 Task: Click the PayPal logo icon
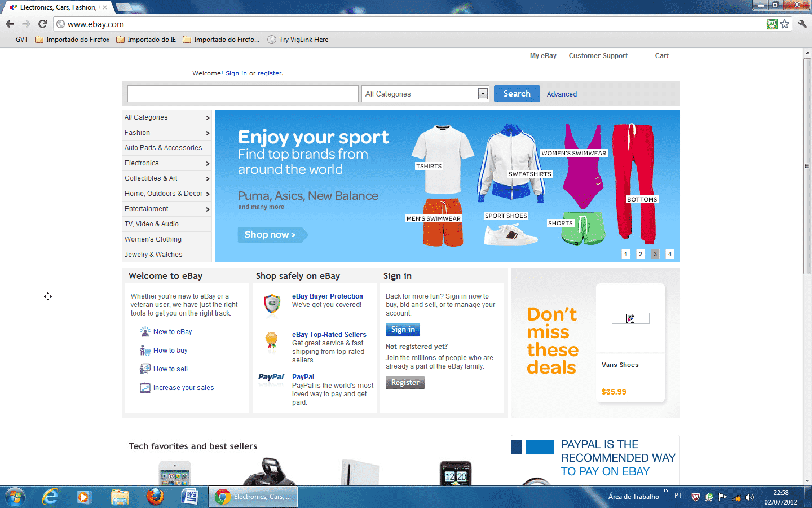(272, 377)
